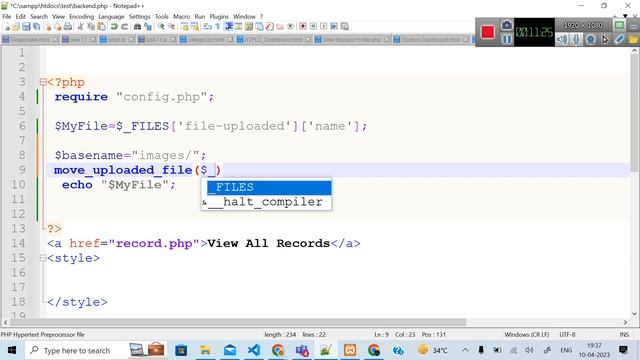The width and height of the screenshot is (640, 360).
Task: Choose __halt_compiler autocomplete suggestion
Action: [266, 202]
